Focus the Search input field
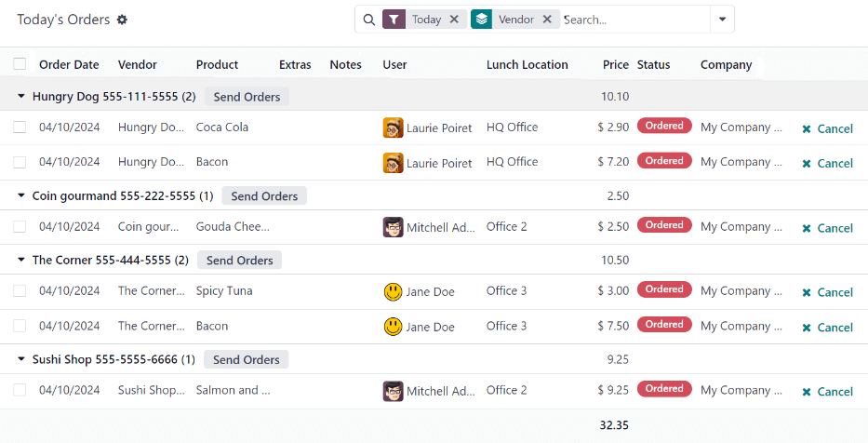The image size is (868, 443). coord(633,20)
